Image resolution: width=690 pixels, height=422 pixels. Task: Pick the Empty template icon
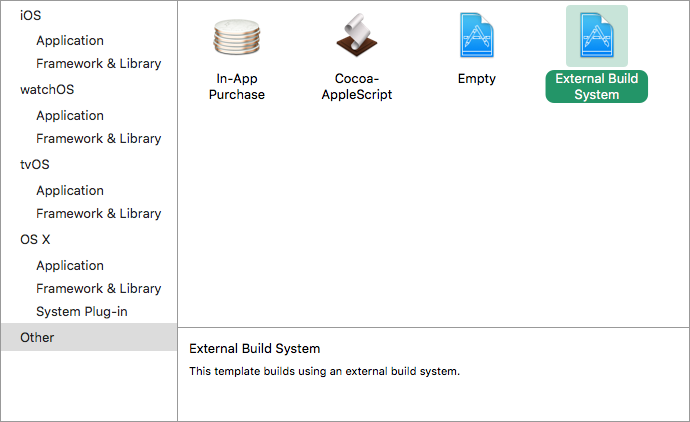(476, 36)
